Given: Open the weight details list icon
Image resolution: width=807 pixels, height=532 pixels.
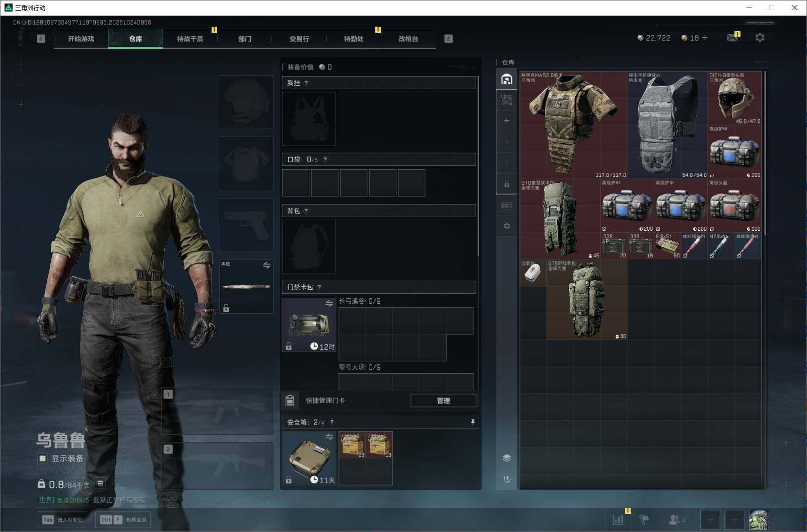Looking at the screenshot, I should pyautogui.click(x=100, y=483).
